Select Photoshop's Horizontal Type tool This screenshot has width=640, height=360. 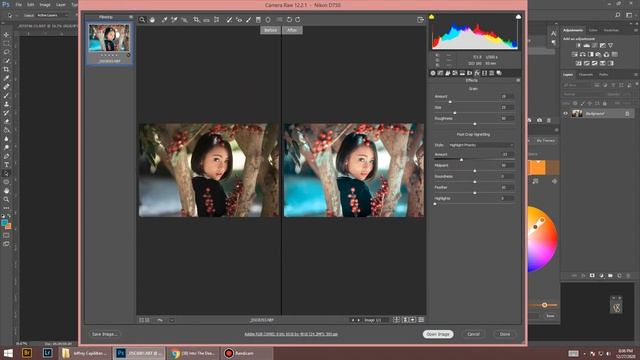coord(6,164)
